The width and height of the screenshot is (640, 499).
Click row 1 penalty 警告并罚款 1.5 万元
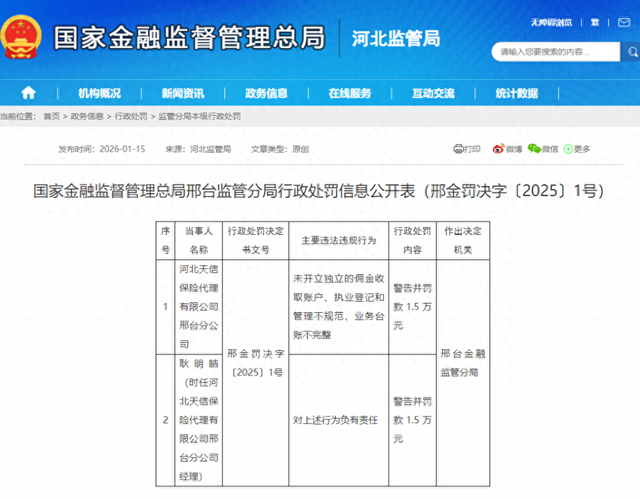tap(412, 307)
